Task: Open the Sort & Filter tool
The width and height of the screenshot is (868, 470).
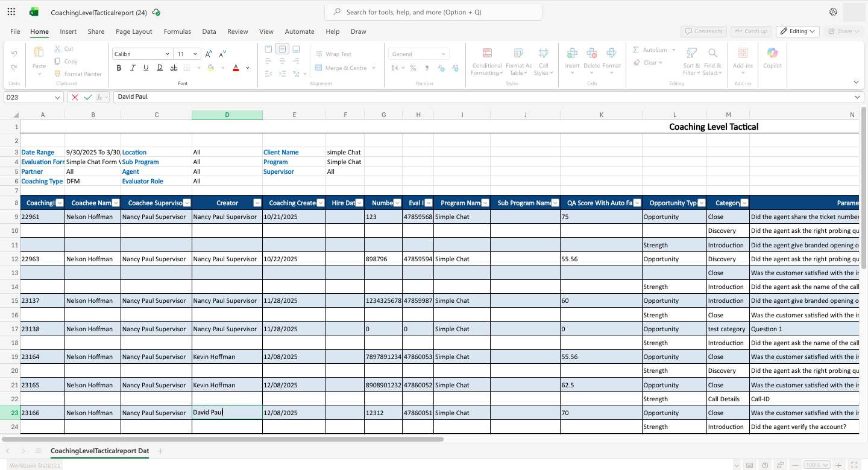Action: click(x=691, y=62)
